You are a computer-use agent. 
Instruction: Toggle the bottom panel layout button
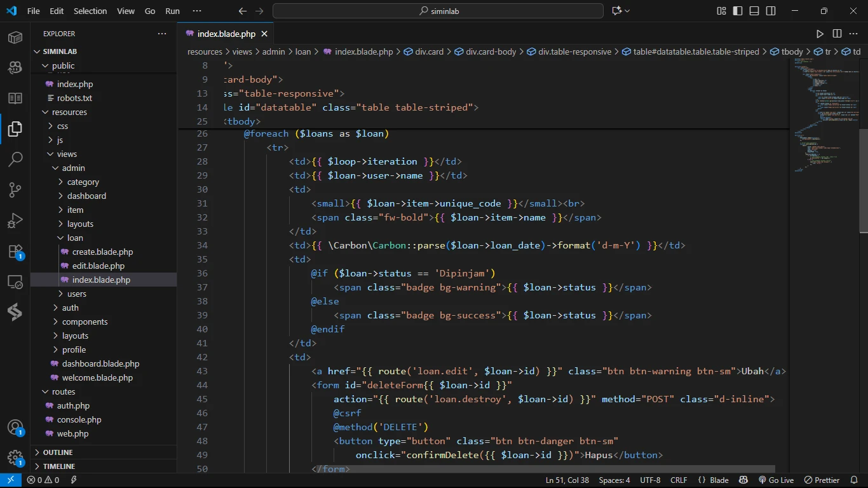754,11
